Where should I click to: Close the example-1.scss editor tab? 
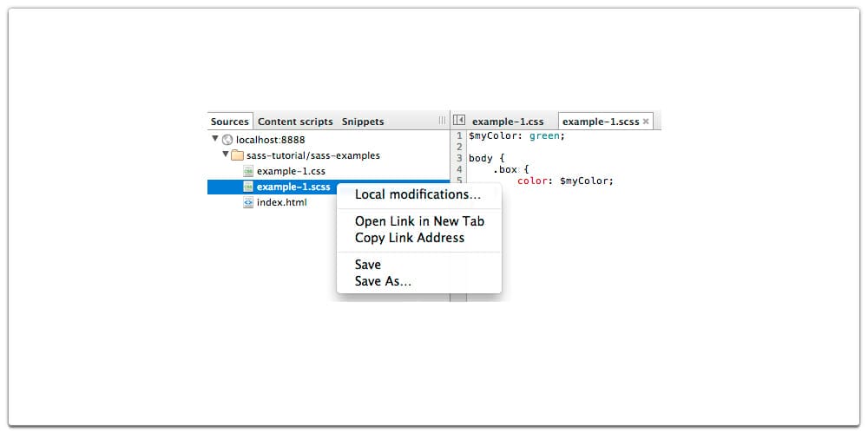pyautogui.click(x=646, y=122)
